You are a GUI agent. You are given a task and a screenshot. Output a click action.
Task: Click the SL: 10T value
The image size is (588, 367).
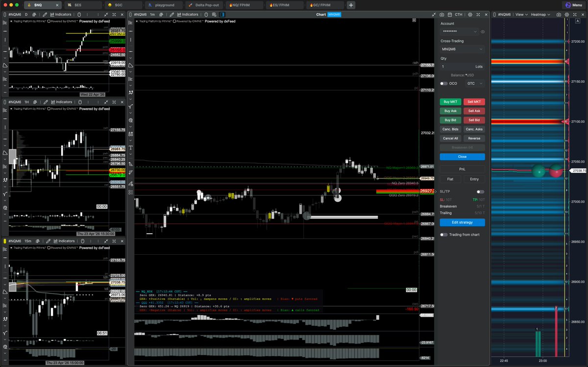click(x=446, y=199)
